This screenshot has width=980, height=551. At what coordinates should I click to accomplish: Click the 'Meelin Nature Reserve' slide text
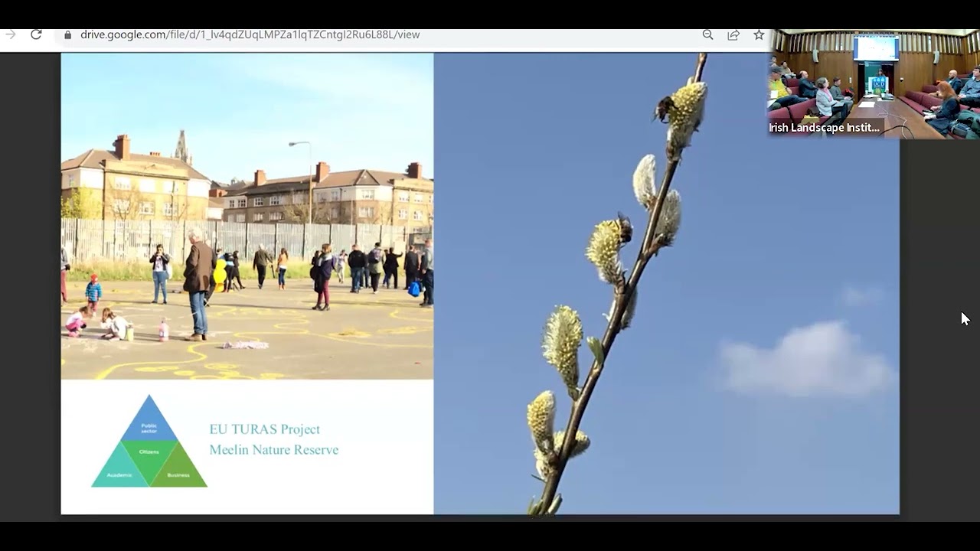(274, 450)
